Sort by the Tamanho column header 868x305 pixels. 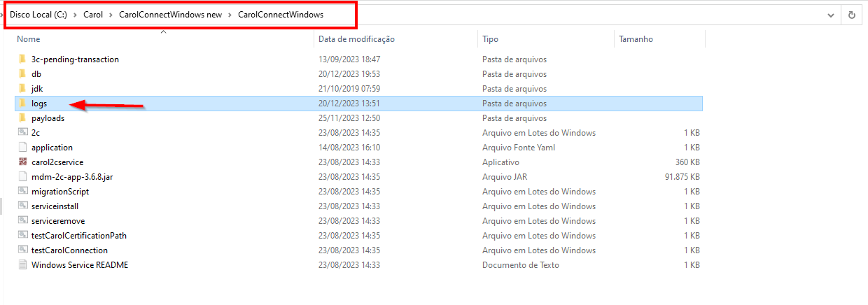click(636, 39)
